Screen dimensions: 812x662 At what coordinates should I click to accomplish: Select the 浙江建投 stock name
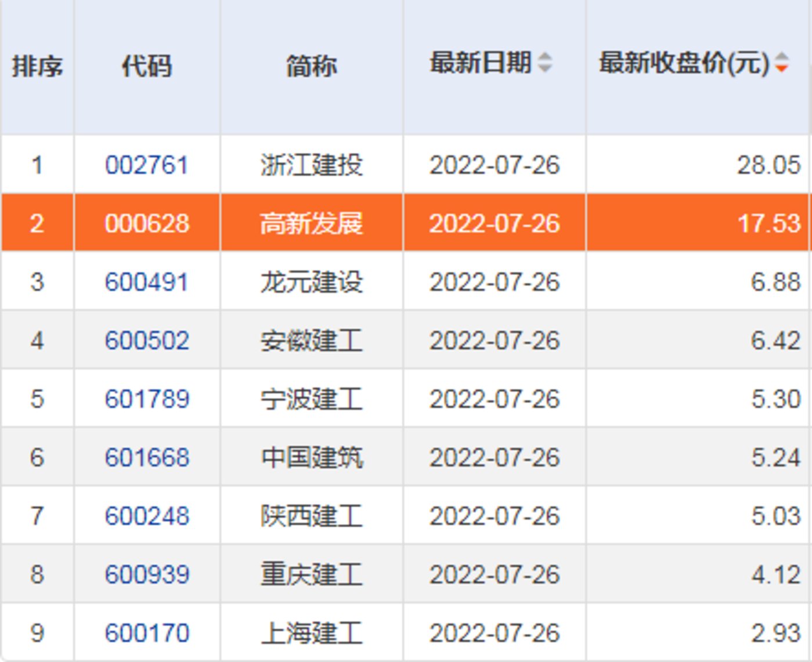[x=312, y=165]
